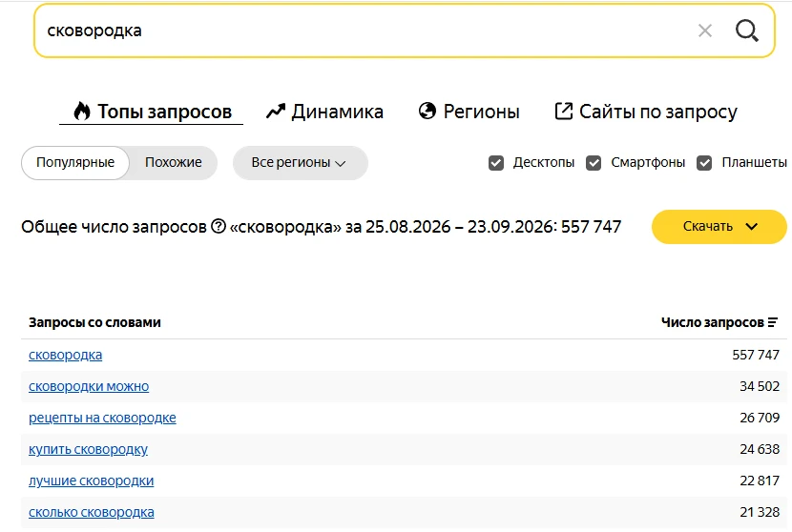This screenshot has width=792, height=532.
Task: Select the Похожие toggle option
Action: (174, 162)
